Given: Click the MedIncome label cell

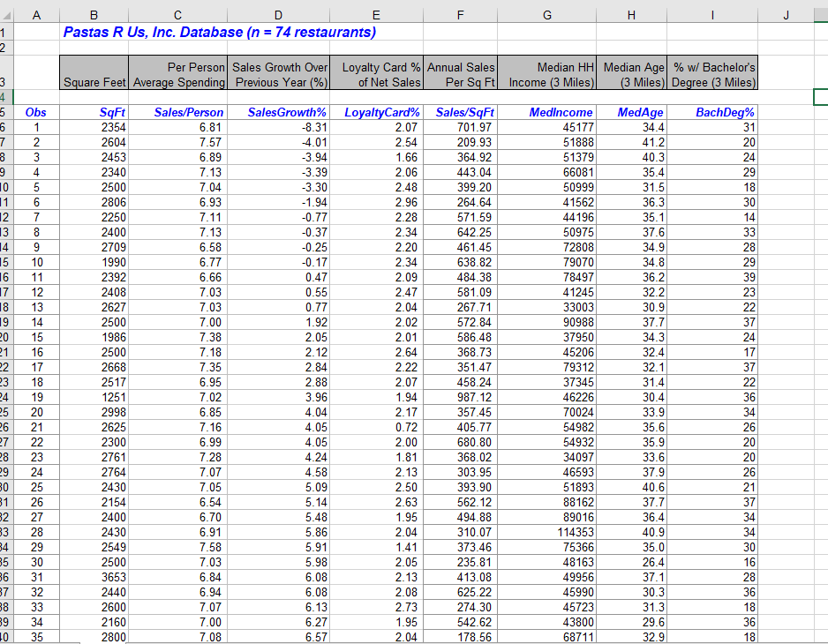Looking at the screenshot, I should (547, 112).
